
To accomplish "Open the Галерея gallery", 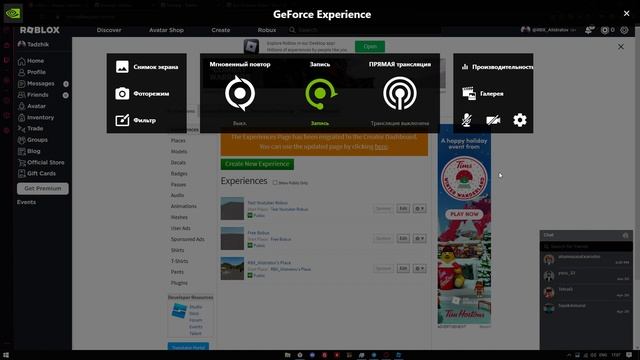I will click(x=483, y=93).
